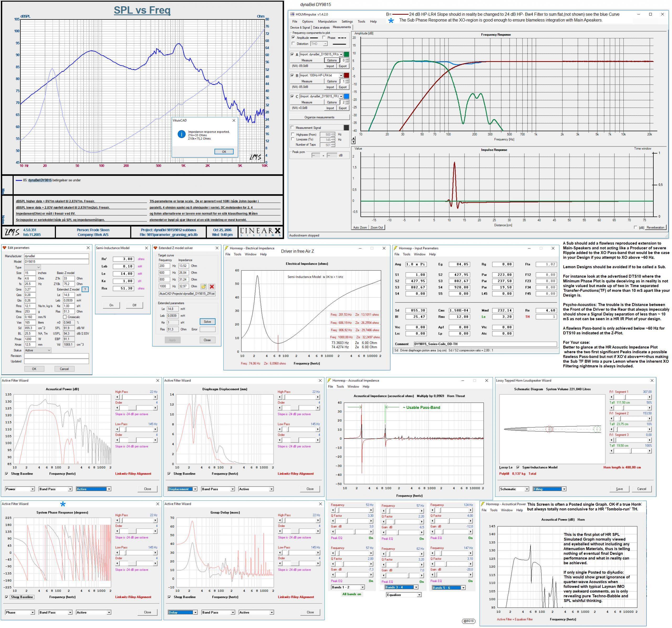Open file icon in Extended Z model solver
The height and width of the screenshot is (628, 672).
(x=204, y=286)
